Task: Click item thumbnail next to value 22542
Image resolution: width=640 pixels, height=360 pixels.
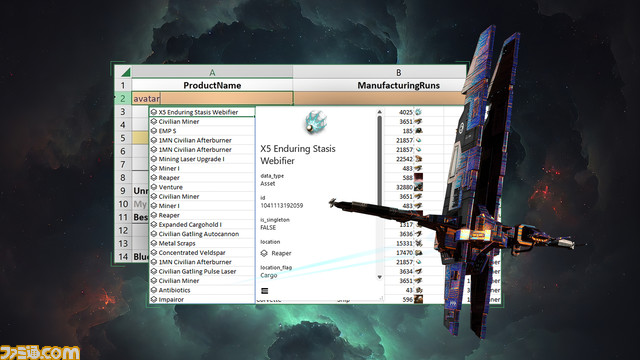Action: [418, 159]
